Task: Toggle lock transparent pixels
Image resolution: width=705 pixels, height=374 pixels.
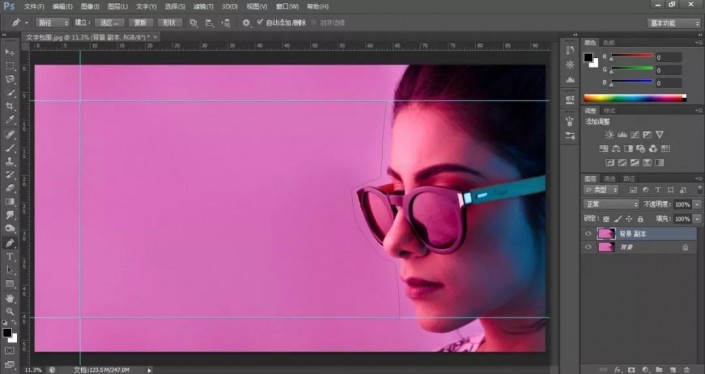Action: pos(606,219)
